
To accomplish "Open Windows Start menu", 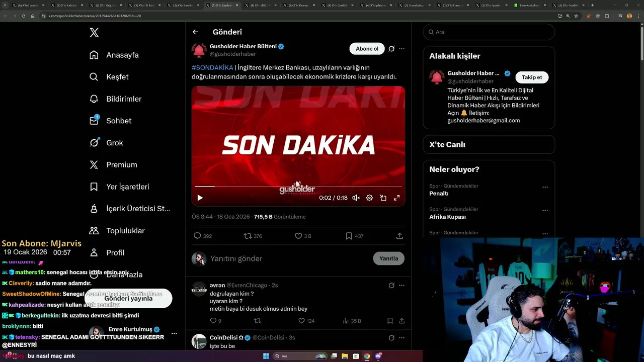I will [x=266, y=356].
